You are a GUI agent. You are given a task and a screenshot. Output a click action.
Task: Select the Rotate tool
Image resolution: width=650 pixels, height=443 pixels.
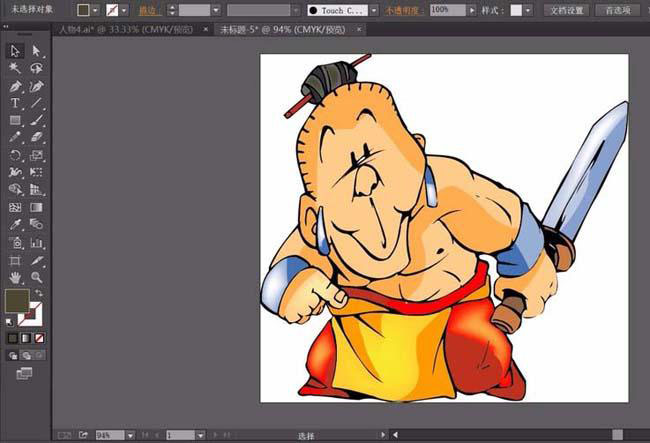[x=15, y=155]
